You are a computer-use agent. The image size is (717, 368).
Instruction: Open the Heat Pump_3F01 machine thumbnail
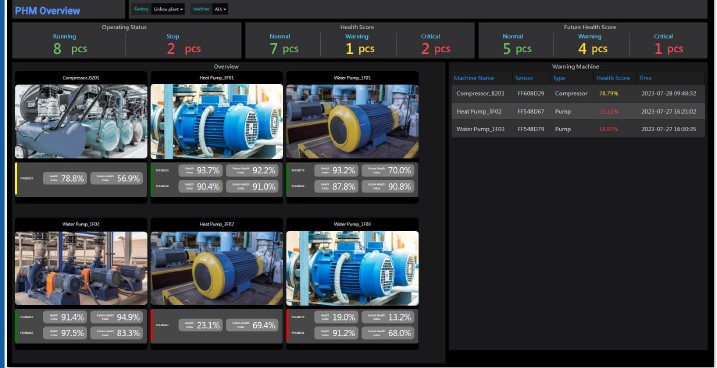tap(217, 121)
